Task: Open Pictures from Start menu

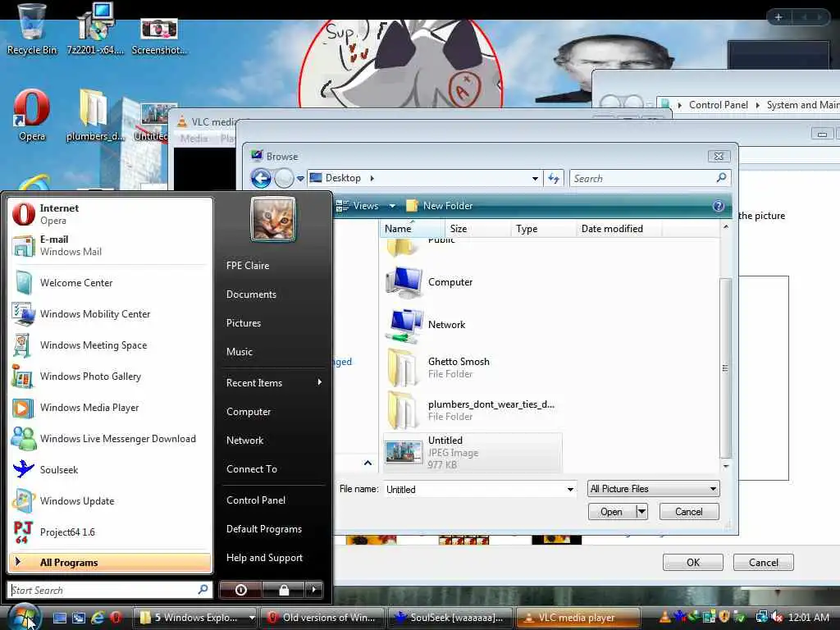Action: [244, 323]
